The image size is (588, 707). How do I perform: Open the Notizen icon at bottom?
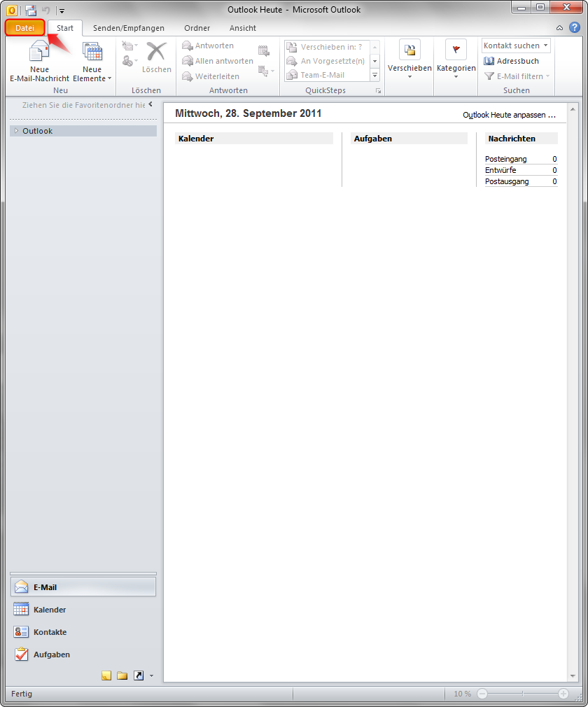[106, 675]
